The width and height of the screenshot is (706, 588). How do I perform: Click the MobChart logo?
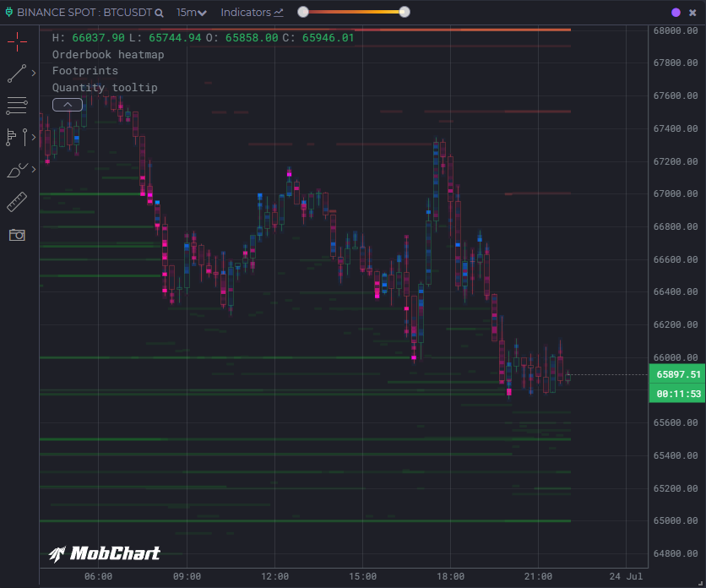click(x=105, y=553)
